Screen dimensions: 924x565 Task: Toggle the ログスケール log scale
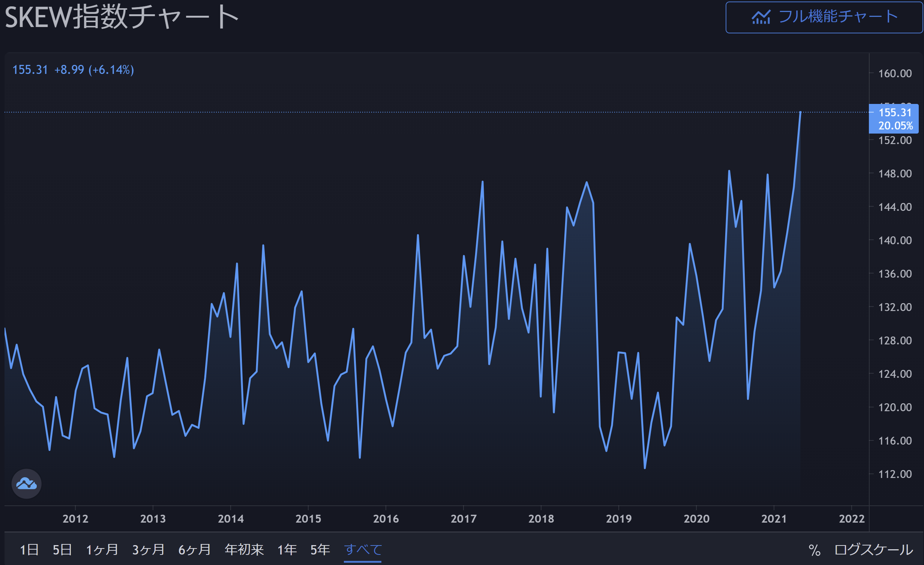click(x=873, y=550)
